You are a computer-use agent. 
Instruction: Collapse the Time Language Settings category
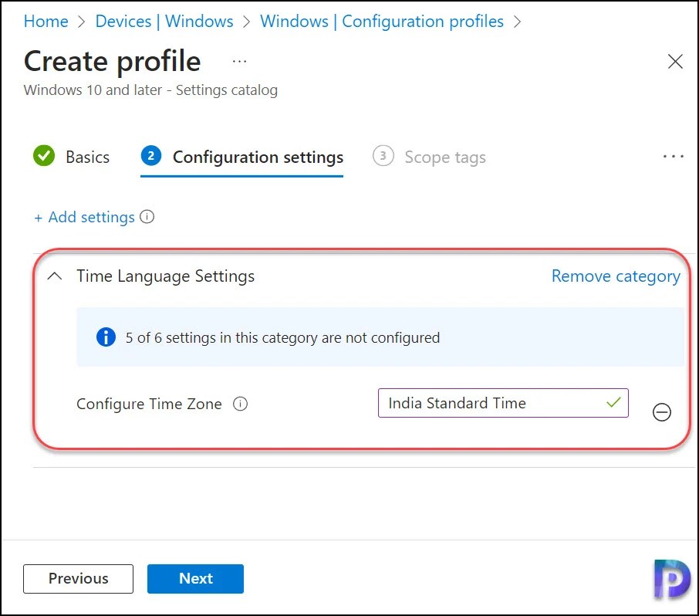tap(53, 276)
